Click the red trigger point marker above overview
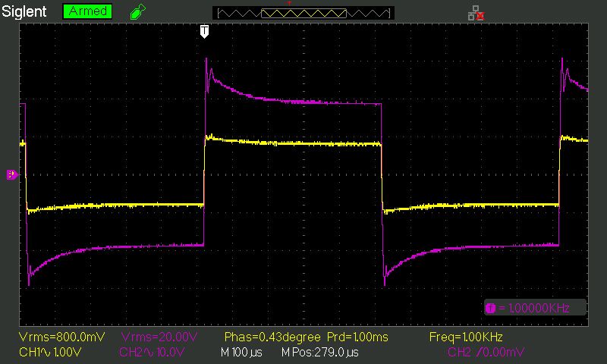The height and width of the screenshot is (364, 607). pos(289,4)
